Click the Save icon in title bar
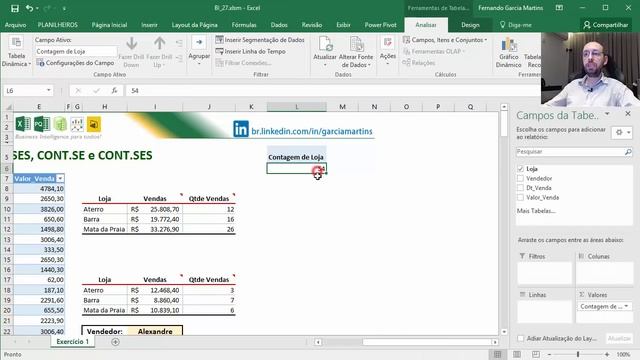 [15, 8]
